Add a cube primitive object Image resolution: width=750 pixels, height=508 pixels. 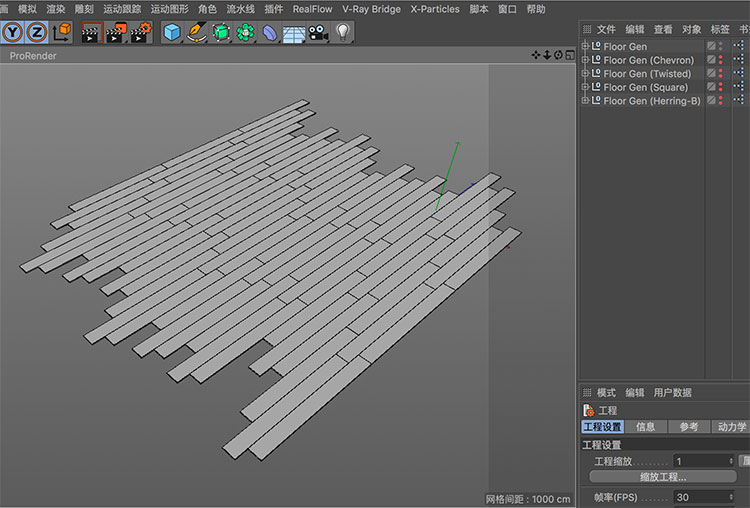point(172,33)
